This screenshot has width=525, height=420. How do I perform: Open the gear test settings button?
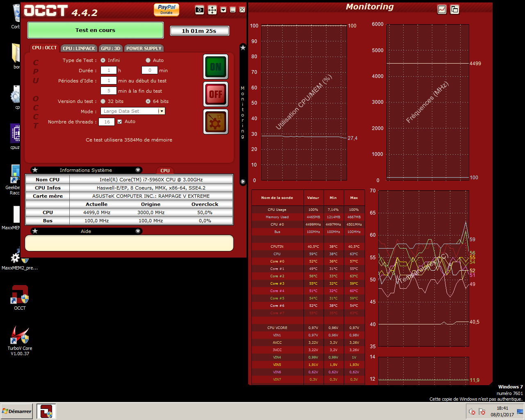216,121
